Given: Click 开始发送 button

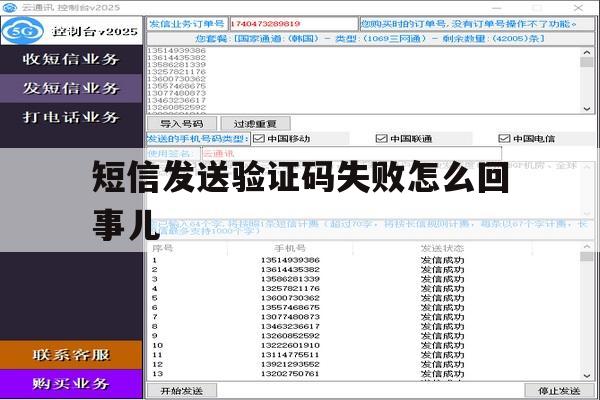Looking at the screenshot, I should pyautogui.click(x=182, y=391).
